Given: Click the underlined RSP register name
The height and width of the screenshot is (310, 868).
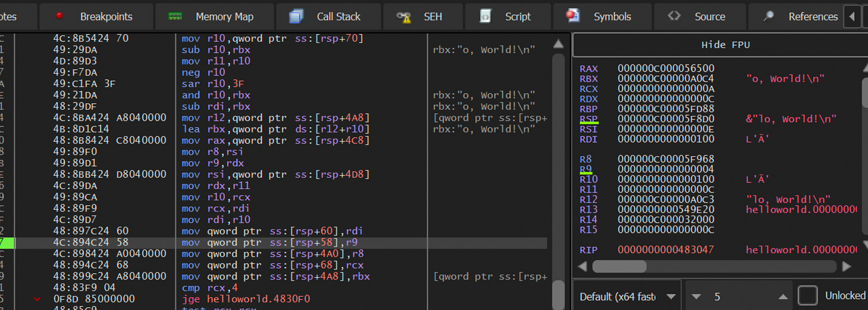Looking at the screenshot, I should 589,119.
